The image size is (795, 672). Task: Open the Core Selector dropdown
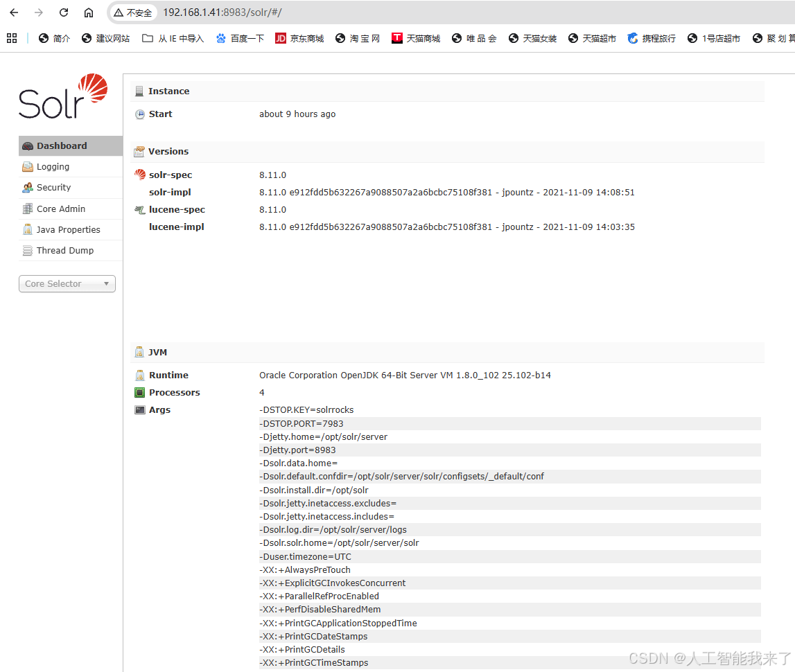point(67,284)
